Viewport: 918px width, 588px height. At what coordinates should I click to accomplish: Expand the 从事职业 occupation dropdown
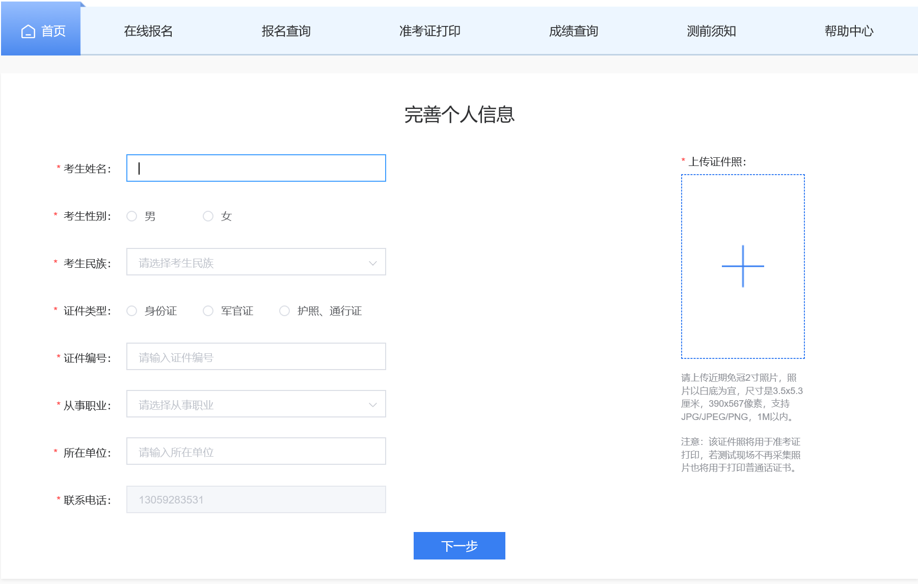click(250, 404)
